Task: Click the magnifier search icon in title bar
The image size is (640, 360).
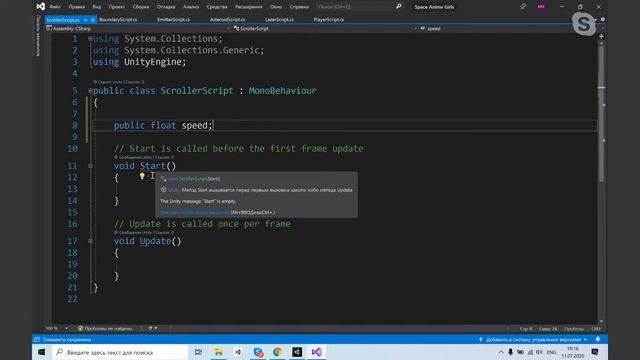Action: click(398, 7)
